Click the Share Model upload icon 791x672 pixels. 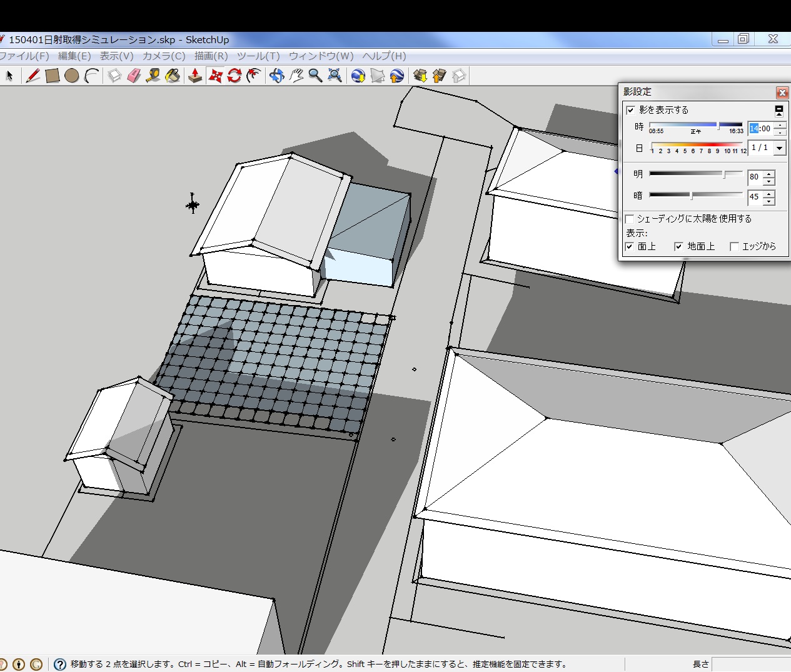[x=439, y=76]
